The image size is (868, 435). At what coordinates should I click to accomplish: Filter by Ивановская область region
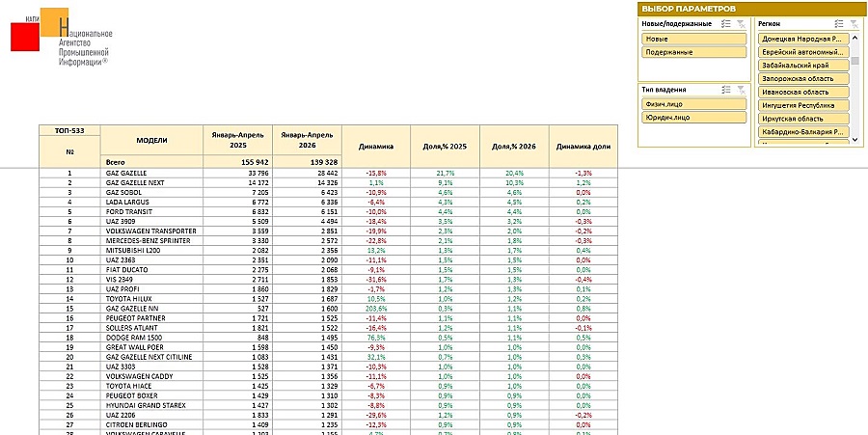(803, 92)
